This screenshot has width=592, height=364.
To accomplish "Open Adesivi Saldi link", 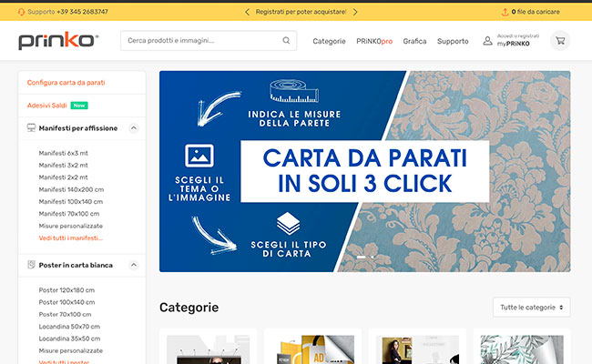I will tap(46, 106).
